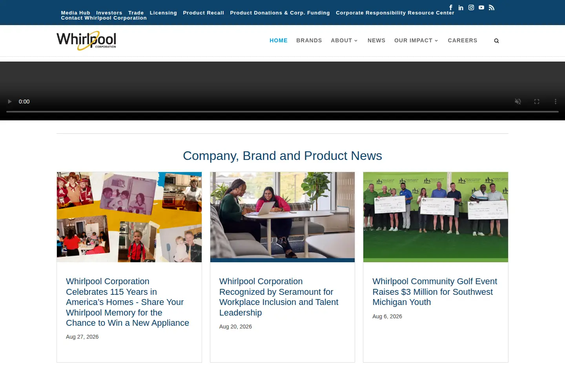Click the Whirlpool Corporation logo
This screenshot has width=565, height=392.
[86, 41]
